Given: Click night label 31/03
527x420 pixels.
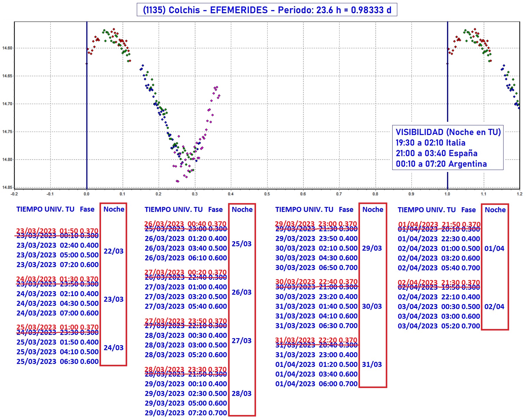Looking at the screenshot, I should 372,365.
